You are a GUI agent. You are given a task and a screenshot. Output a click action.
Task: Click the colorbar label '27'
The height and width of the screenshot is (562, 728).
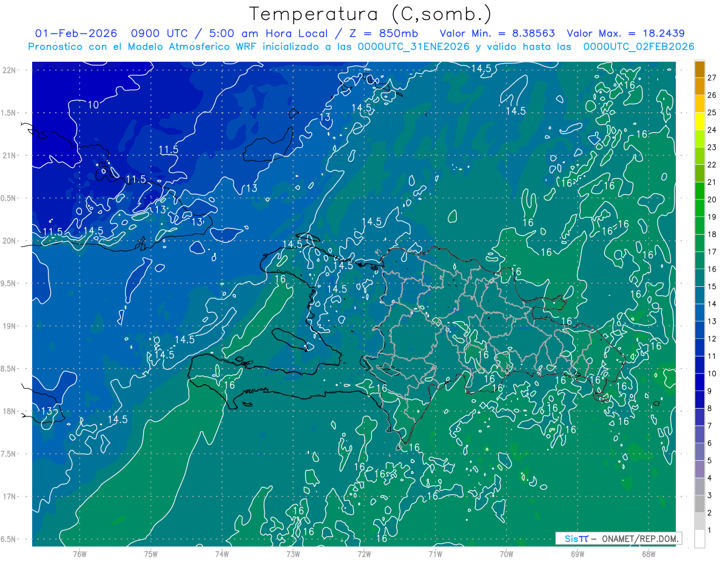point(712,77)
